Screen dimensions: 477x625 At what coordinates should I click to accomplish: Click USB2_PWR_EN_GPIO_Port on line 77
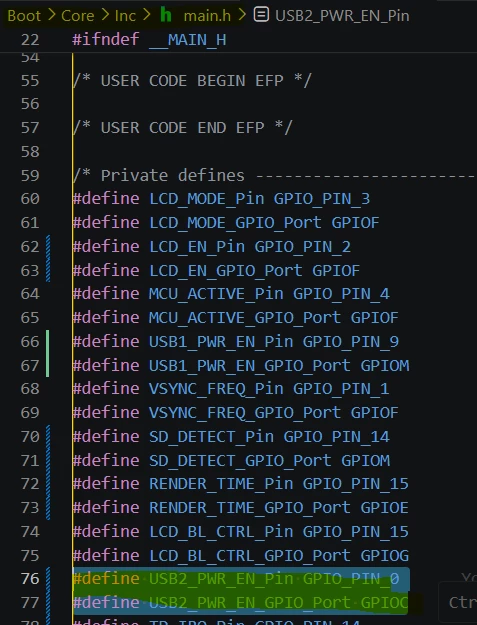click(249, 603)
